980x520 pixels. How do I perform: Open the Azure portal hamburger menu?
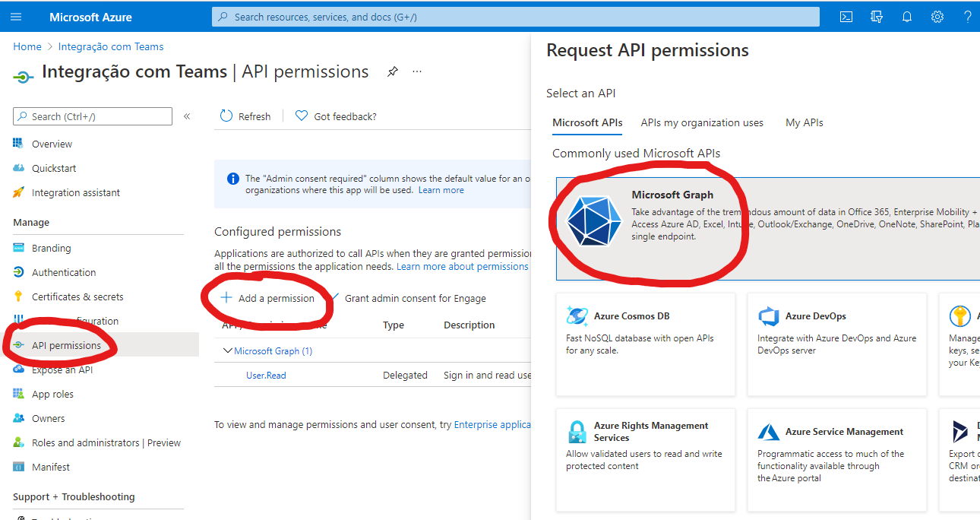click(16, 17)
